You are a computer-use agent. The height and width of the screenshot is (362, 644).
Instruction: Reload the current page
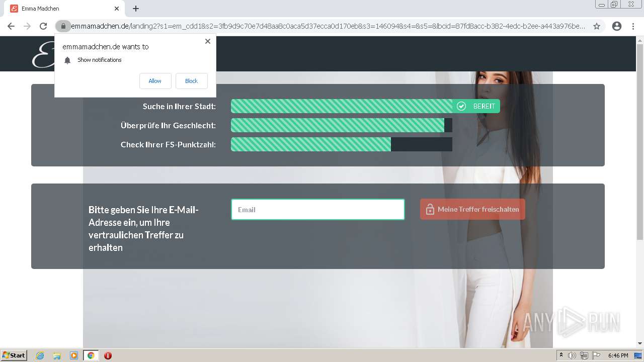[43, 26]
